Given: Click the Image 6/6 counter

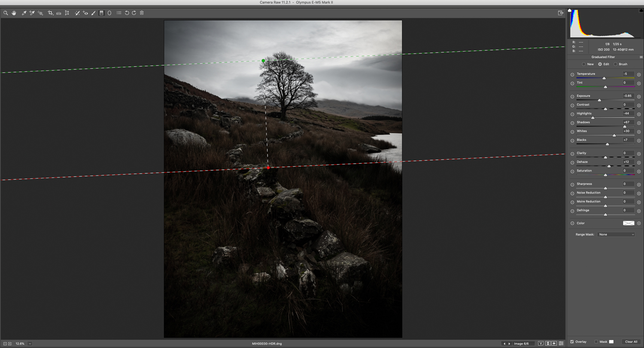Looking at the screenshot, I should point(521,344).
